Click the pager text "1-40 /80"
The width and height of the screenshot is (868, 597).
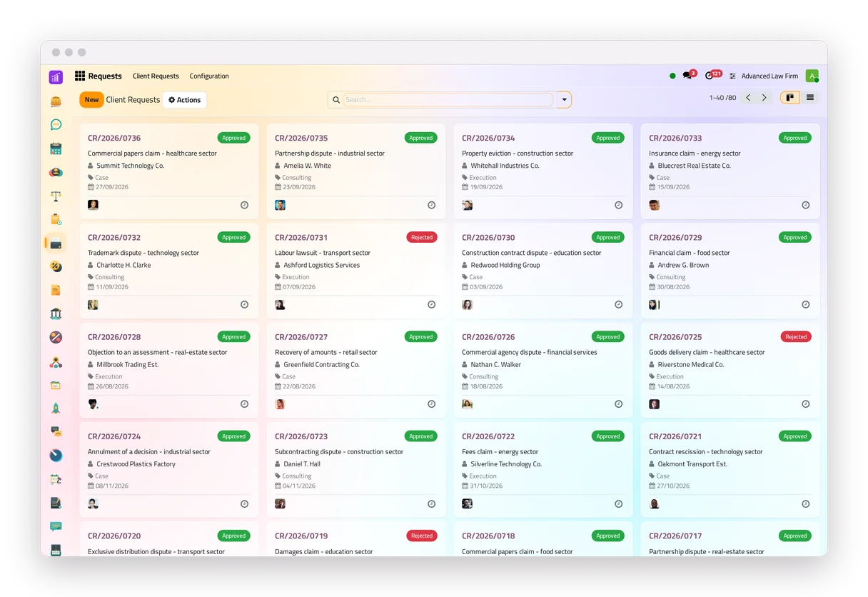click(722, 98)
